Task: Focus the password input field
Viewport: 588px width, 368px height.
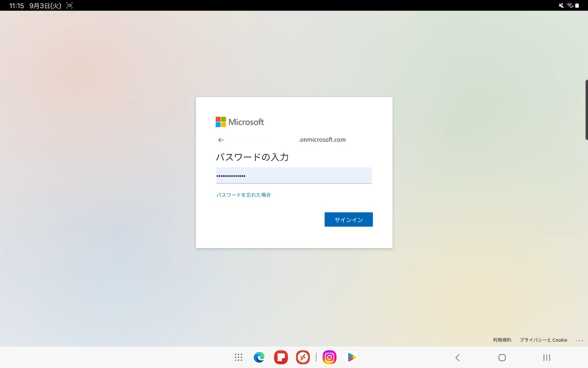Action: click(294, 175)
